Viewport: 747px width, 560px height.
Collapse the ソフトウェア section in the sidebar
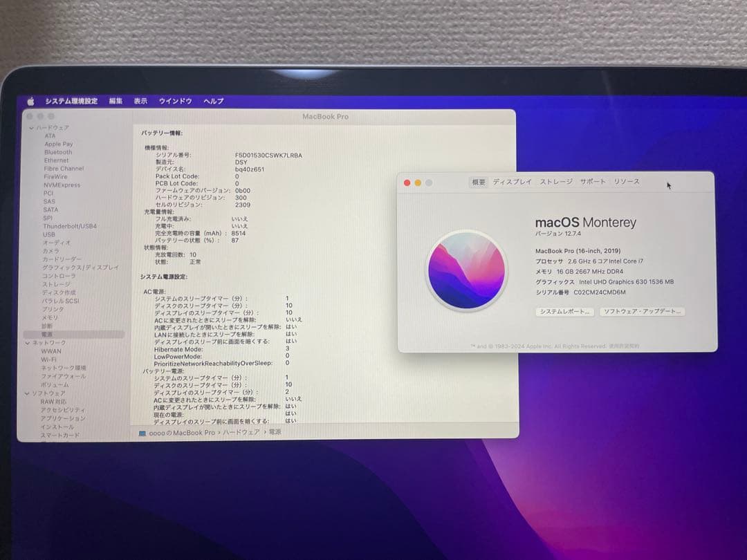(27, 393)
